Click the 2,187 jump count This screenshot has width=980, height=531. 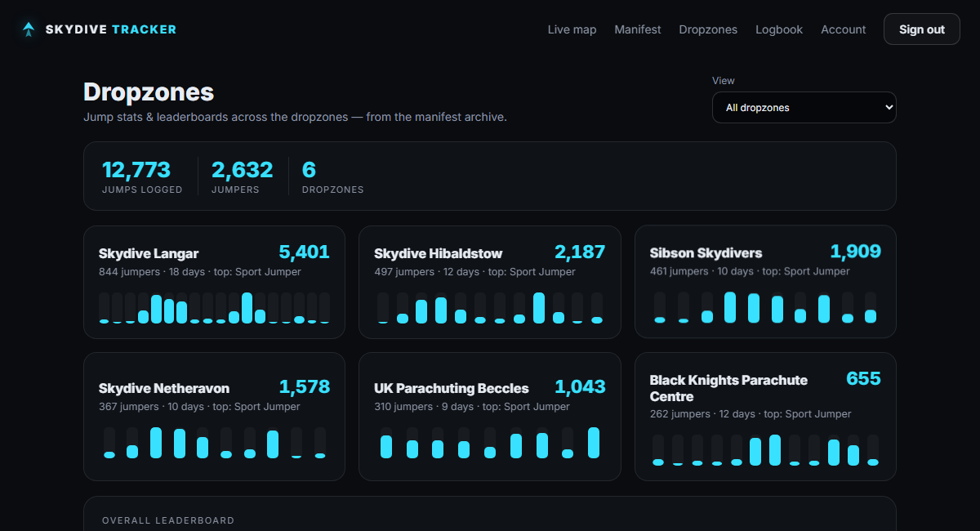[580, 252]
